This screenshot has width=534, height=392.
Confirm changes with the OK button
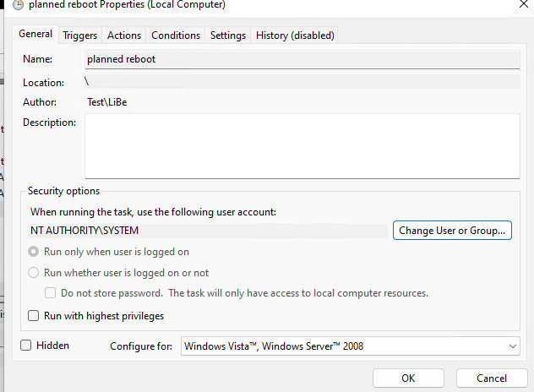(408, 378)
